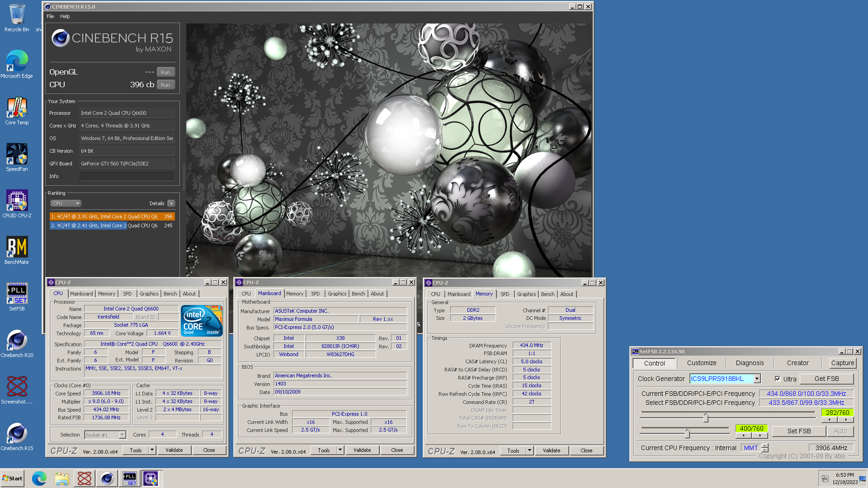This screenshot has height=488, width=868.
Task: Click left arrow under 282/760 value
Action: [x=829, y=420]
